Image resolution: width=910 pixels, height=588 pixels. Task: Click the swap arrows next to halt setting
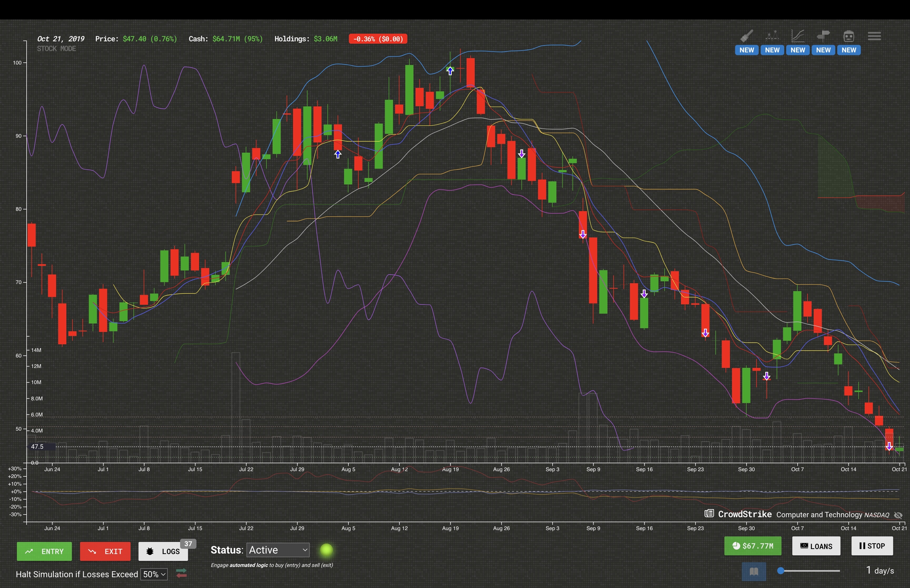click(x=181, y=574)
